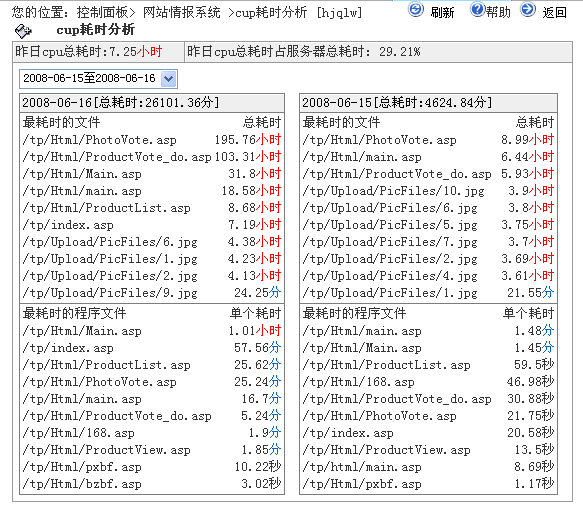Click /tp/Html/168.asp with 46.98秒
The image size is (583, 505).
click(x=428, y=382)
